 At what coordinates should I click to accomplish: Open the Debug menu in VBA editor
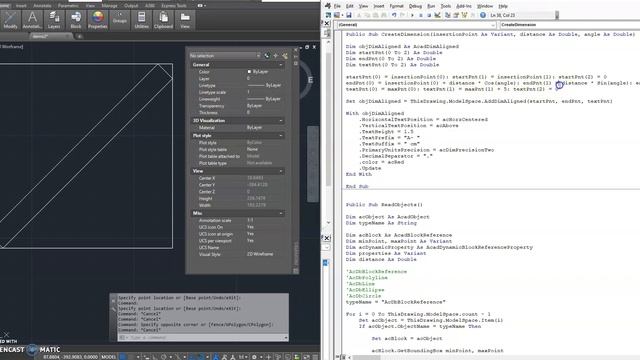click(415, 6)
